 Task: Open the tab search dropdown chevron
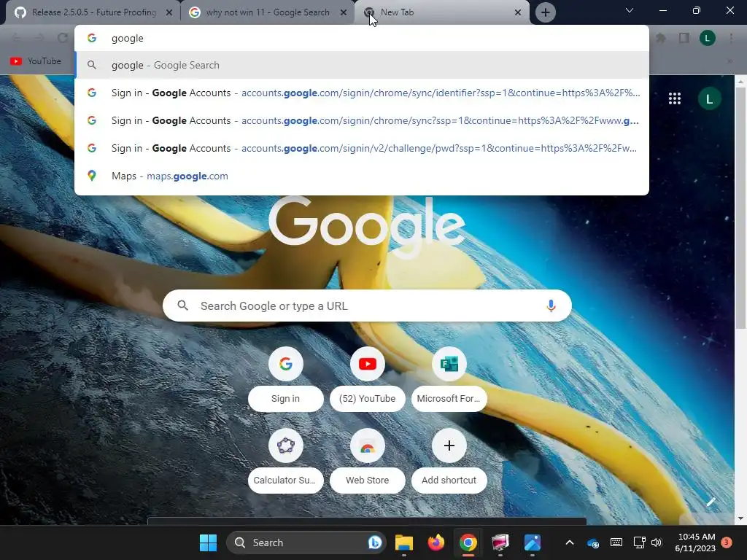click(630, 10)
